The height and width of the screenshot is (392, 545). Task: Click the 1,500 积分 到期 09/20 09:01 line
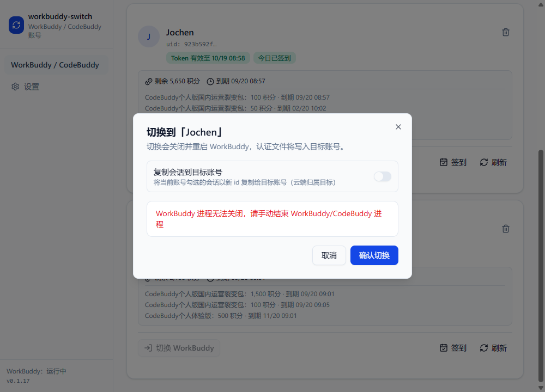pos(239,294)
